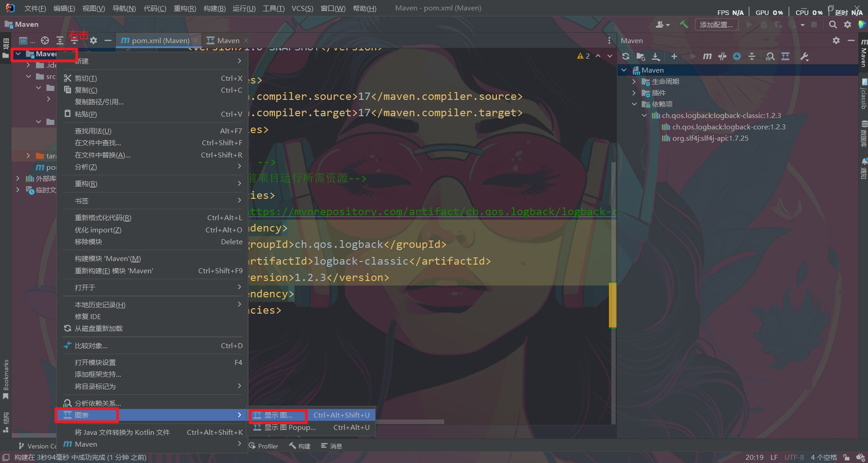Open the jclasslib side tab
This screenshot has width=868, height=463.
pyautogui.click(x=863, y=94)
